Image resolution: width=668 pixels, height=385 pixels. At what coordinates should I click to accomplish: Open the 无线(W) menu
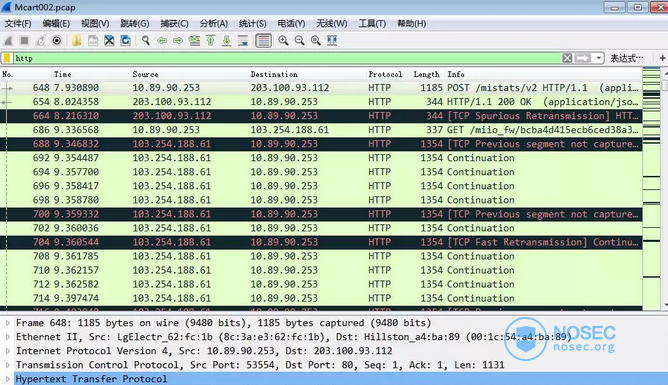tap(331, 24)
